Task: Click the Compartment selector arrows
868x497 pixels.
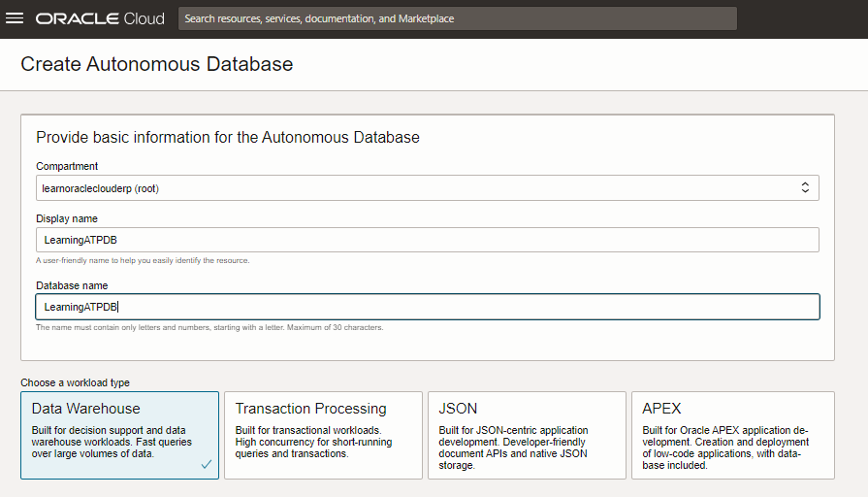Action: pos(805,187)
